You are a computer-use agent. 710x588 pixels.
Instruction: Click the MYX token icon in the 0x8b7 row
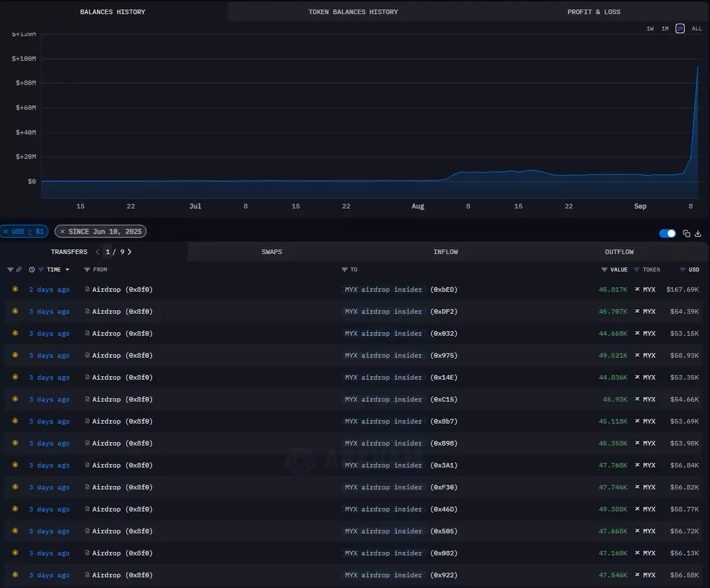pyautogui.click(x=637, y=421)
